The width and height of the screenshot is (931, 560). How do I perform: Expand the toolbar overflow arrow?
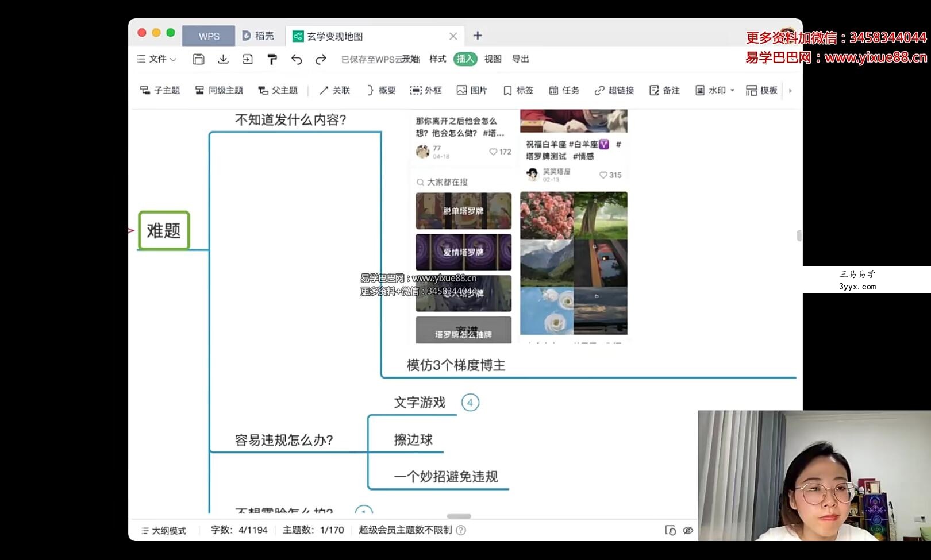790,90
